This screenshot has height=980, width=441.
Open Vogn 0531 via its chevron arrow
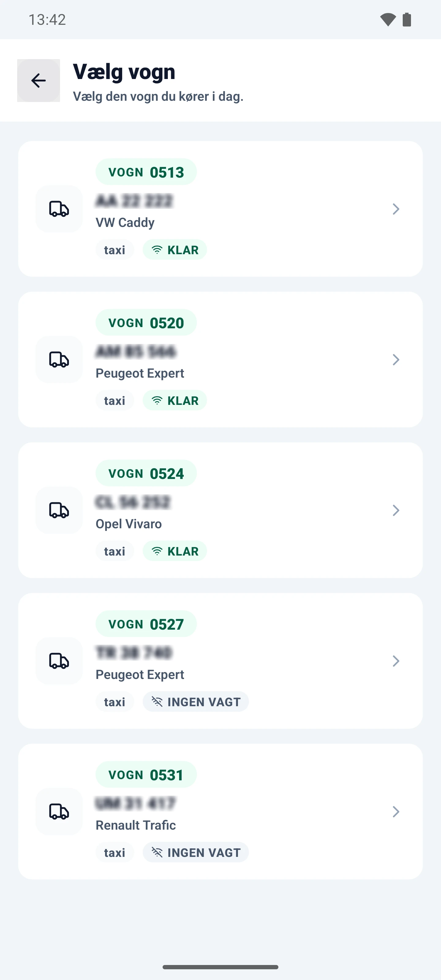point(396,812)
